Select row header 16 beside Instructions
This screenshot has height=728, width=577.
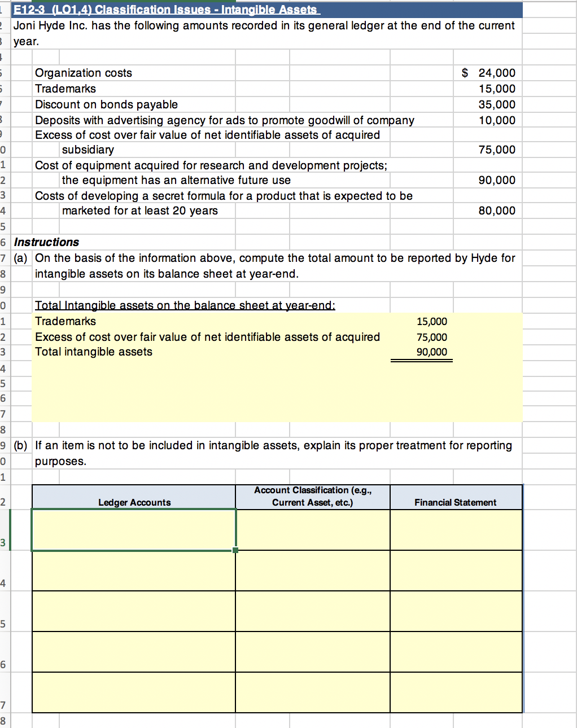(x=4, y=242)
